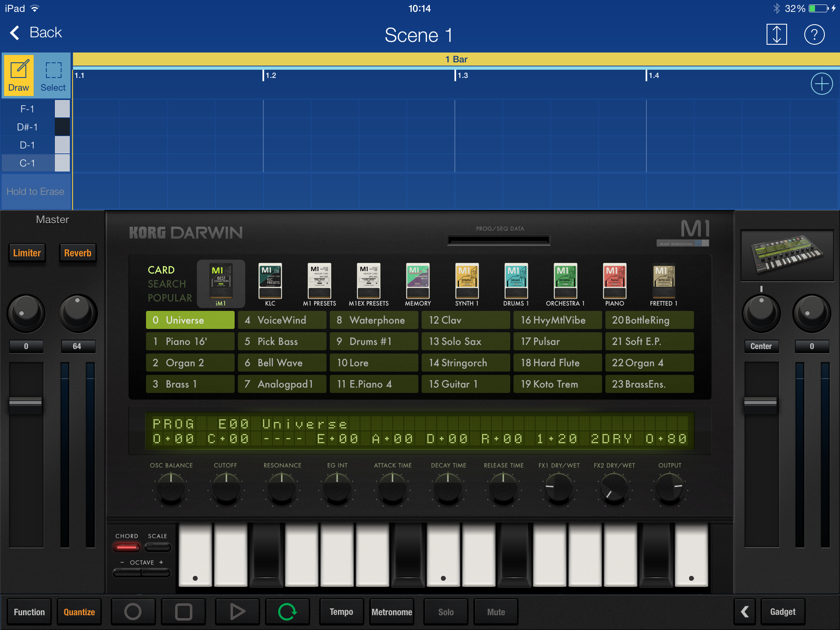Choose the M1 PRESETS card
This screenshot has height=630, width=840.
(x=320, y=285)
